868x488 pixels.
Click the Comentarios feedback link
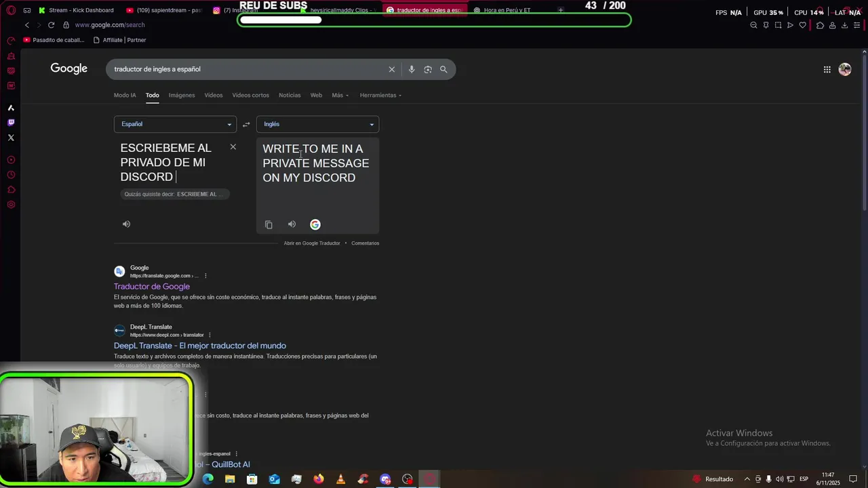[365, 243]
